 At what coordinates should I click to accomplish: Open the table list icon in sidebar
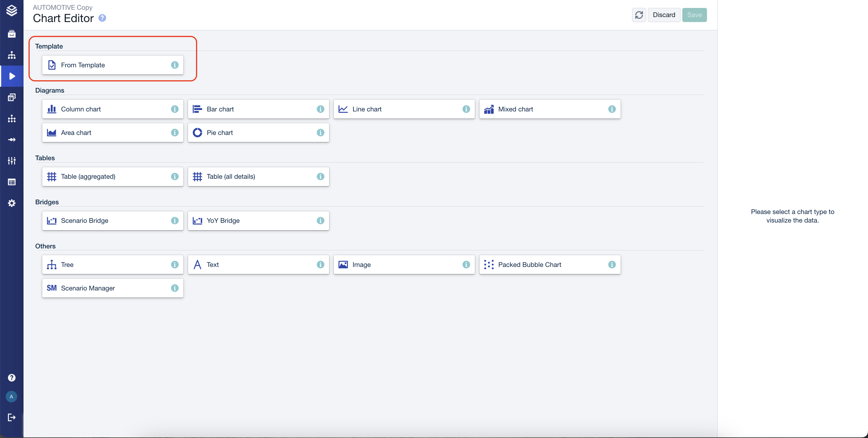tap(12, 182)
